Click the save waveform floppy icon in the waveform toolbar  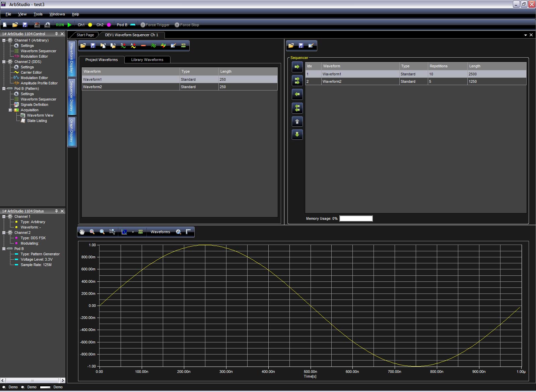click(93, 46)
